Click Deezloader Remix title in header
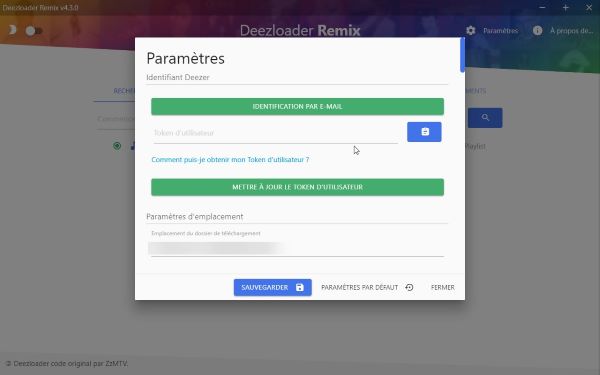The width and height of the screenshot is (600, 375). point(300,30)
